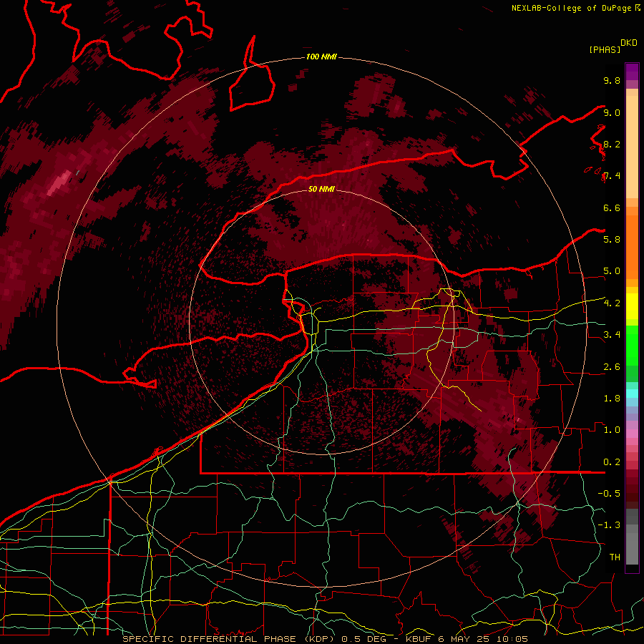Click the TH threshold label on legend

pyautogui.click(x=615, y=557)
